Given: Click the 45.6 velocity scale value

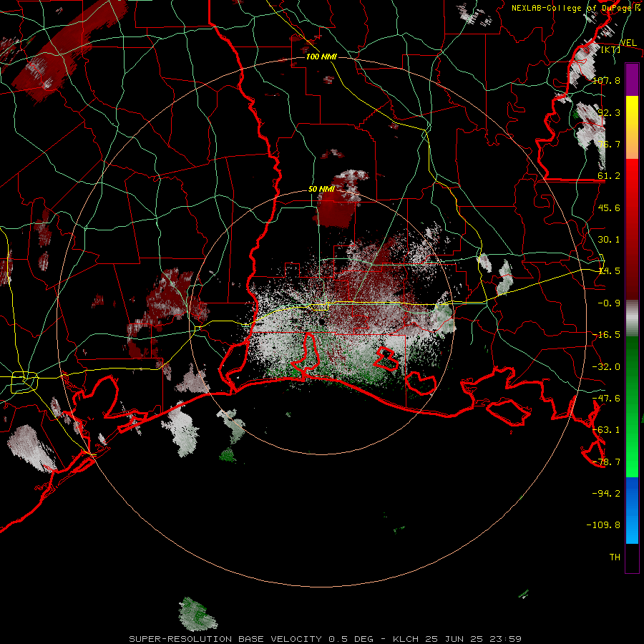Looking at the screenshot, I should pyautogui.click(x=609, y=208).
